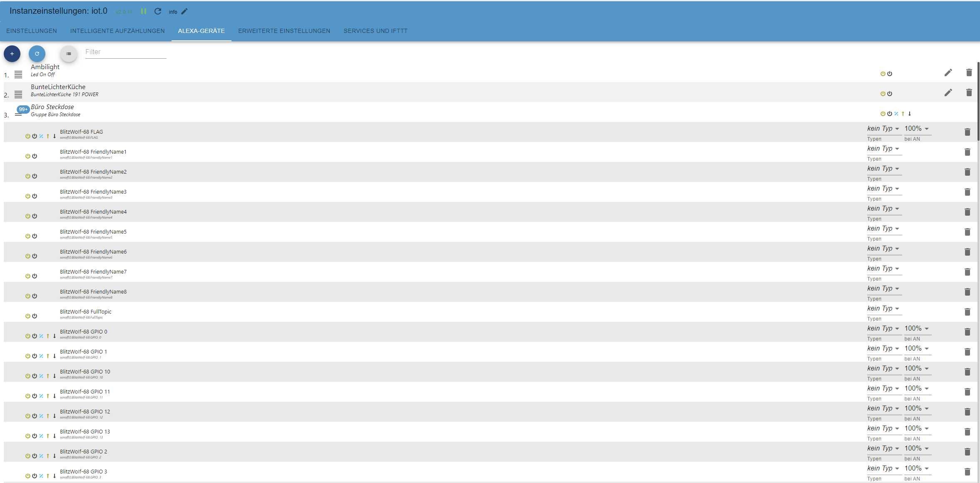The width and height of the screenshot is (980, 483).
Task: Expand the Ambilight list icon
Action: point(18,75)
